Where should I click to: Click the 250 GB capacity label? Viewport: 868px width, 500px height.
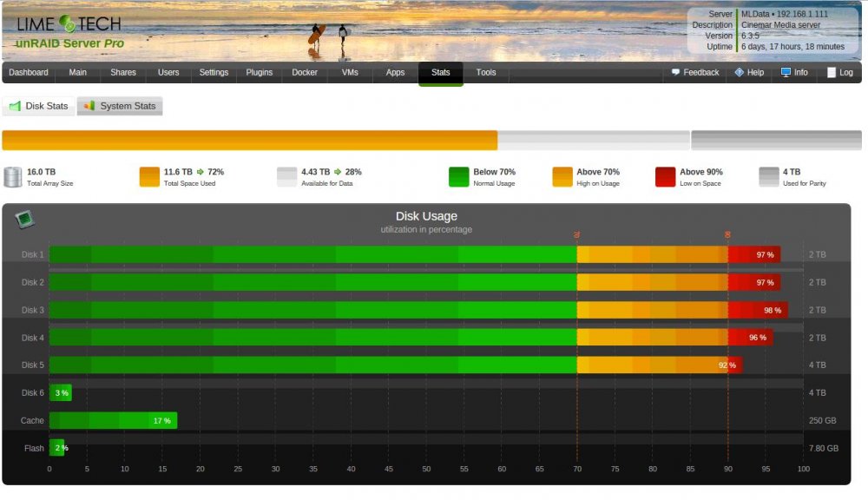pyautogui.click(x=822, y=420)
